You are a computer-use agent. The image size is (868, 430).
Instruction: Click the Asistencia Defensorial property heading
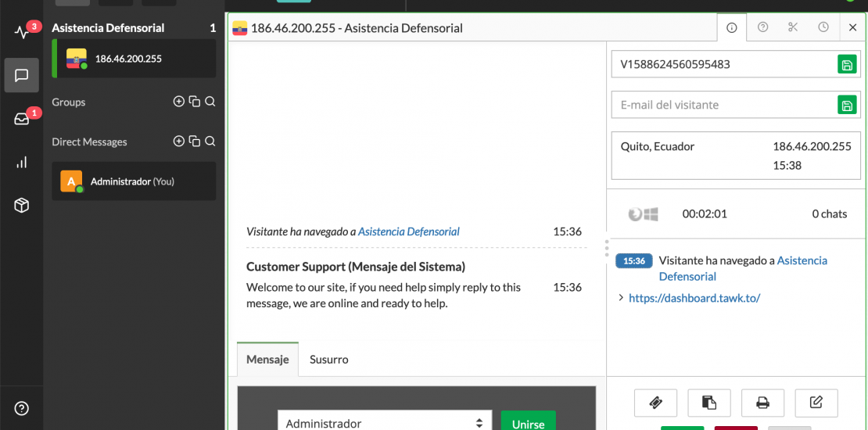[x=108, y=27]
